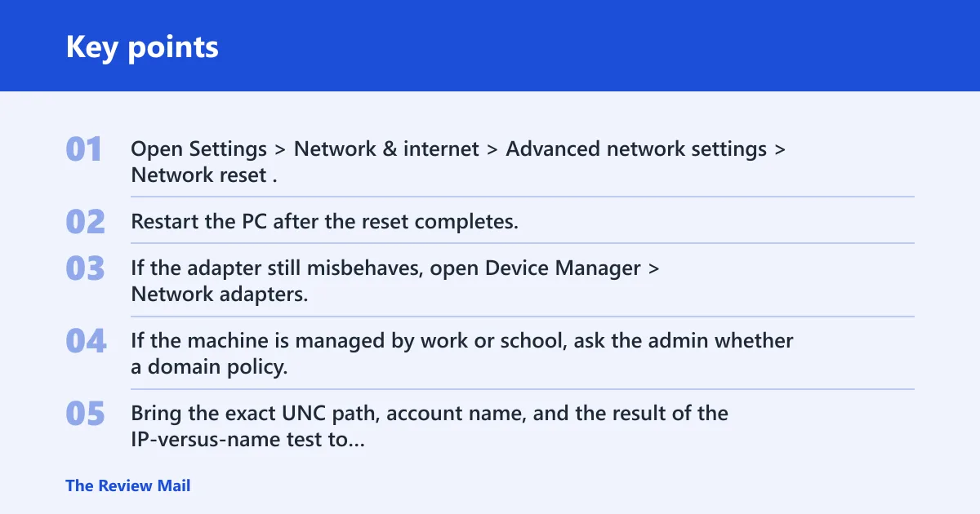The height and width of the screenshot is (514, 980).
Task: Select the 05 step number
Action: 85,414
